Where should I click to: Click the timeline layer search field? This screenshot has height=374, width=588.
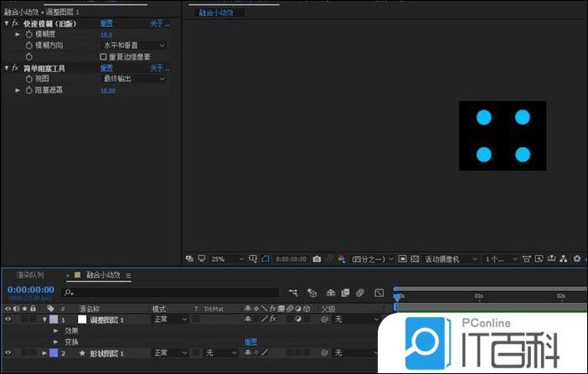click(168, 292)
